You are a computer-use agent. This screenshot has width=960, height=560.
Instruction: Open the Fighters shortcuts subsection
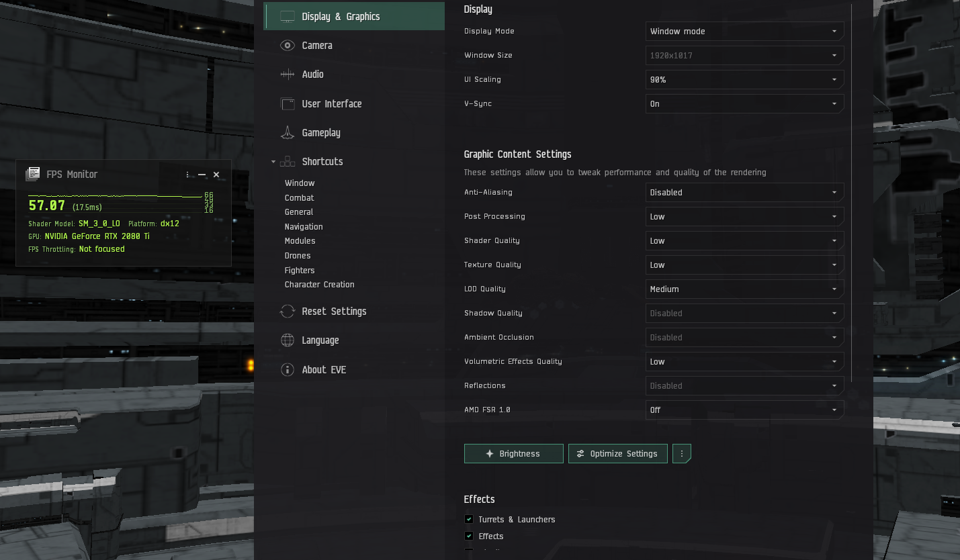pos(300,271)
